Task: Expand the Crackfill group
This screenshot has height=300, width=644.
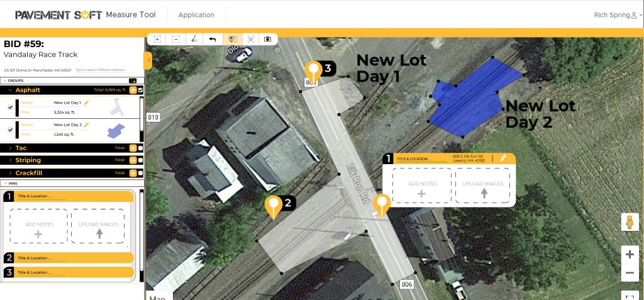Action: [10, 172]
